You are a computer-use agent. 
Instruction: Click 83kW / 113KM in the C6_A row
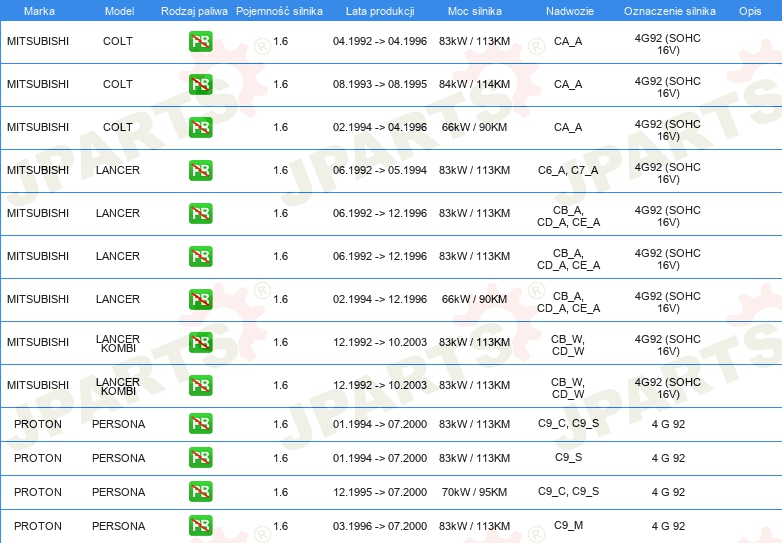coord(474,170)
